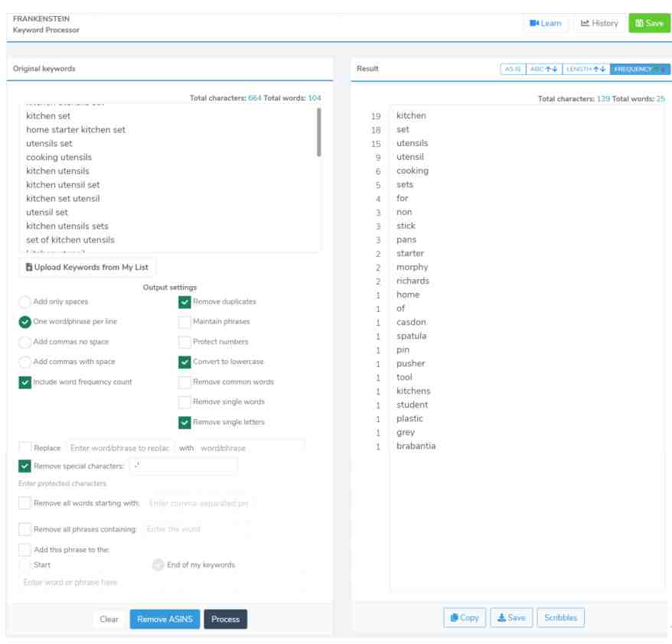Click the phrases containing word field
This screenshot has width=672, height=644.
196,529
